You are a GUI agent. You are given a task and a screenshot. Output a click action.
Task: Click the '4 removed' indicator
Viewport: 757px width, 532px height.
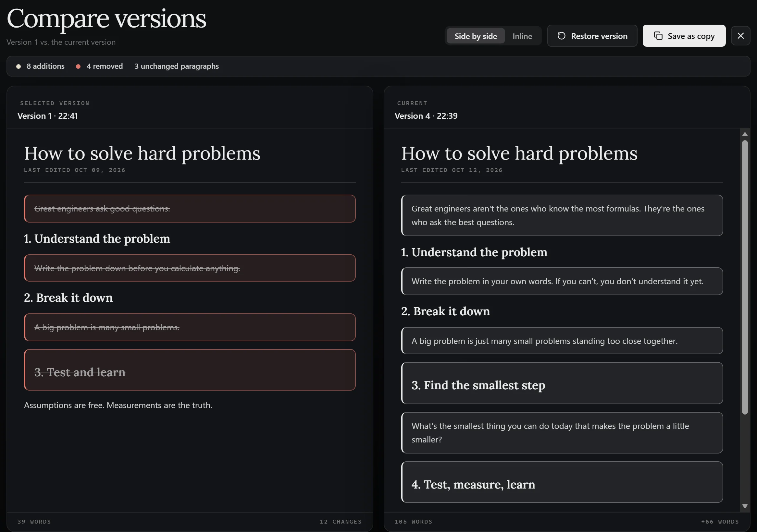[x=99, y=66]
